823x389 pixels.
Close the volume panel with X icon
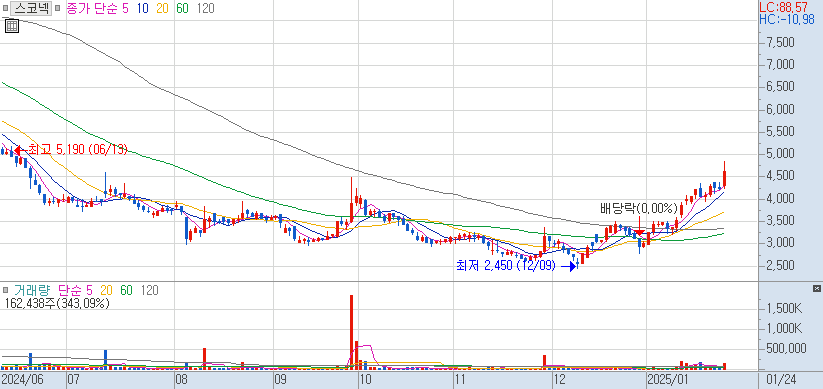816,289
